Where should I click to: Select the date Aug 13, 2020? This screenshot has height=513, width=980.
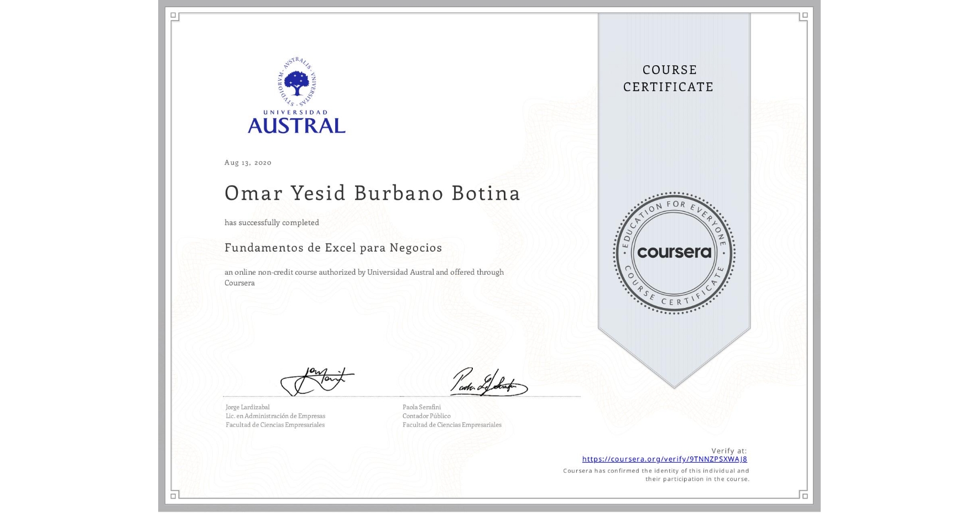247,163
